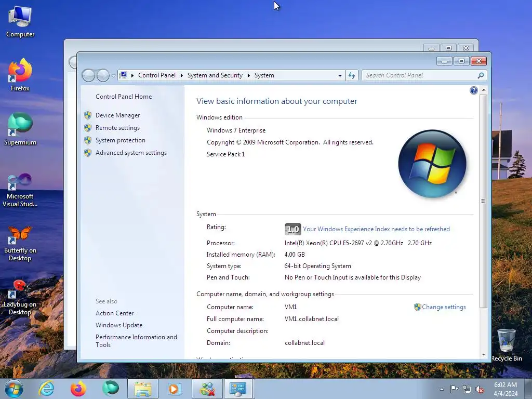532x399 pixels.
Task: Open the Computer desktop icon
Action: (20, 22)
